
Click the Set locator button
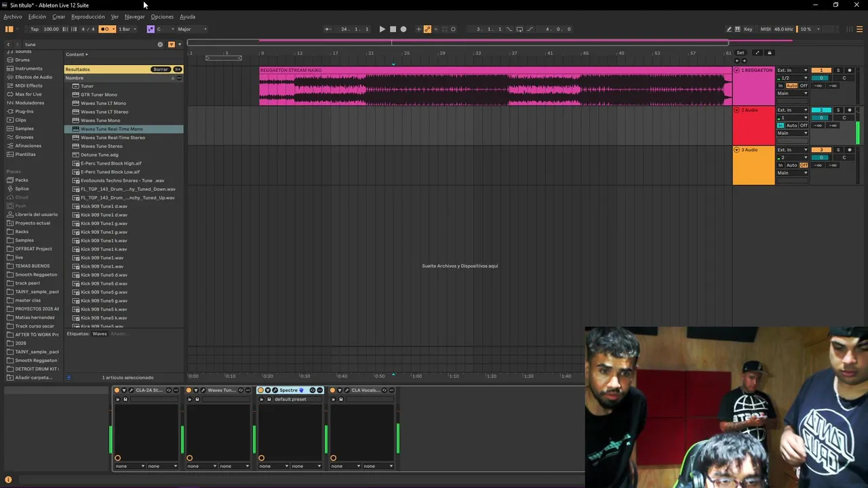click(x=741, y=53)
